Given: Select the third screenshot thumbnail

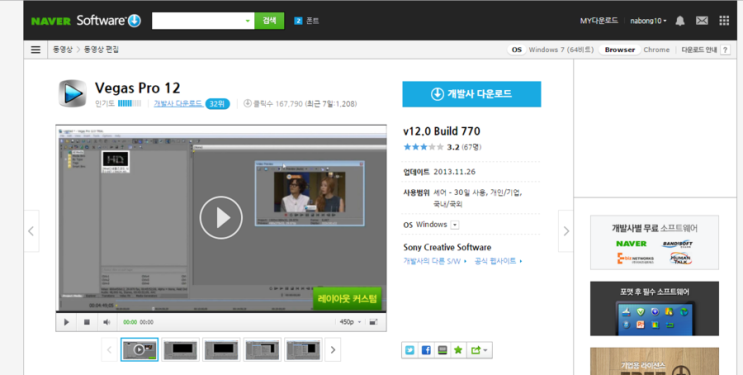Looking at the screenshot, I should tap(221, 350).
